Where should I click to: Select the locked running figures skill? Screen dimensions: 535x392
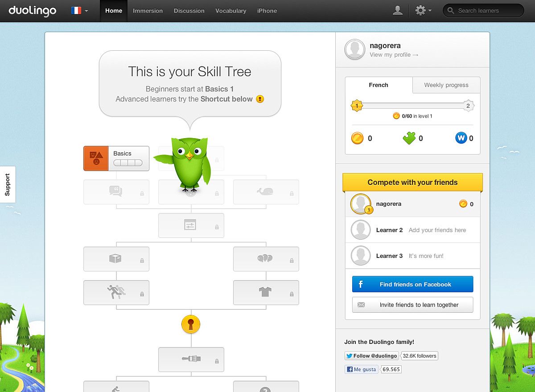[x=116, y=292]
